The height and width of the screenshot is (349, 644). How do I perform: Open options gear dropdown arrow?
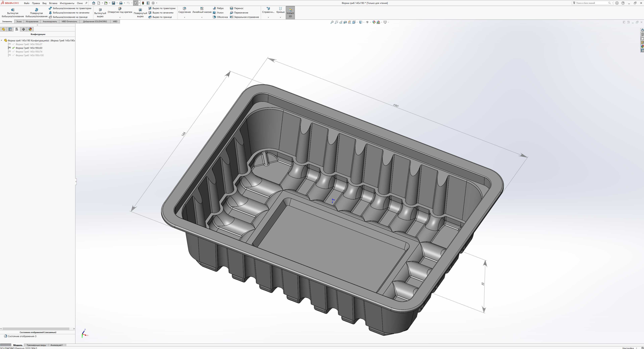157,3
